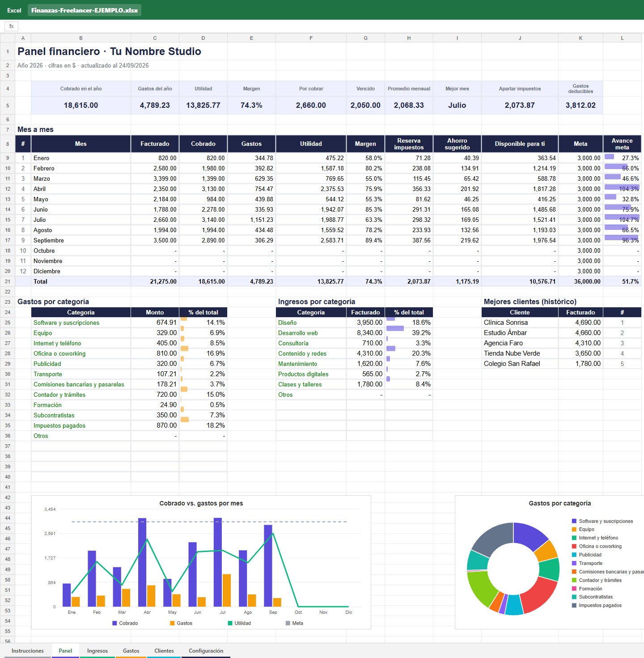Click the 'Oficina o coworking' category cell

tap(81, 353)
